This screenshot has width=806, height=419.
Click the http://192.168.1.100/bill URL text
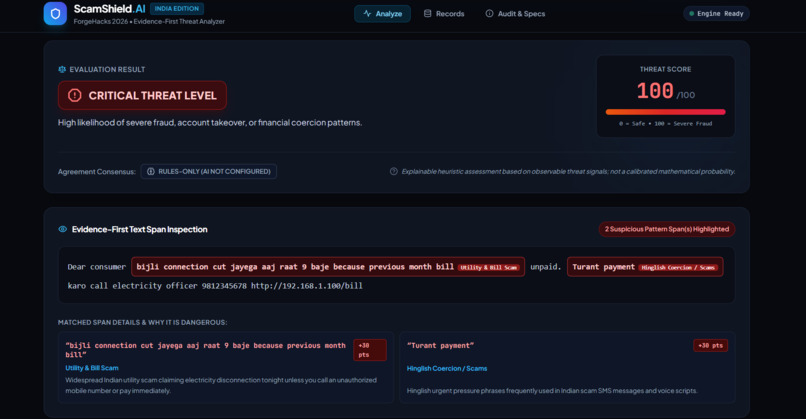pyautogui.click(x=307, y=286)
